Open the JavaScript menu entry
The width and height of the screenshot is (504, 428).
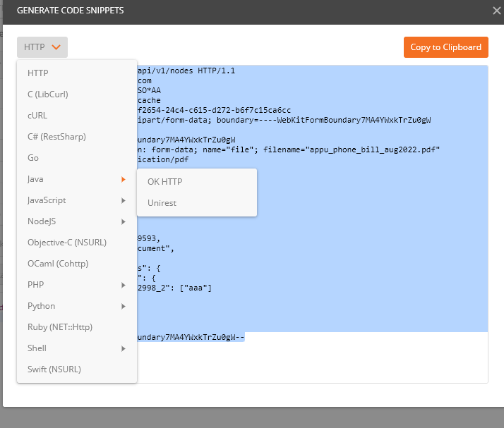(x=77, y=200)
